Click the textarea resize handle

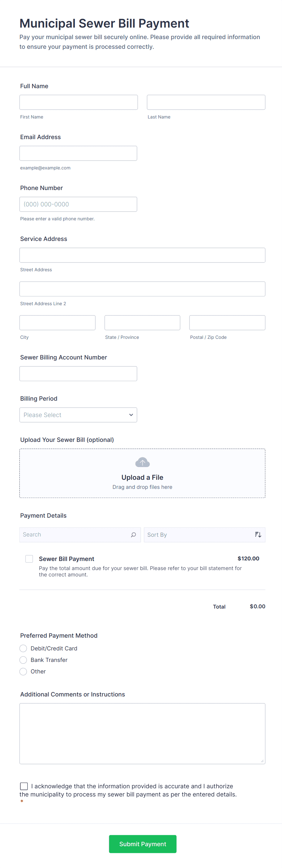(262, 761)
